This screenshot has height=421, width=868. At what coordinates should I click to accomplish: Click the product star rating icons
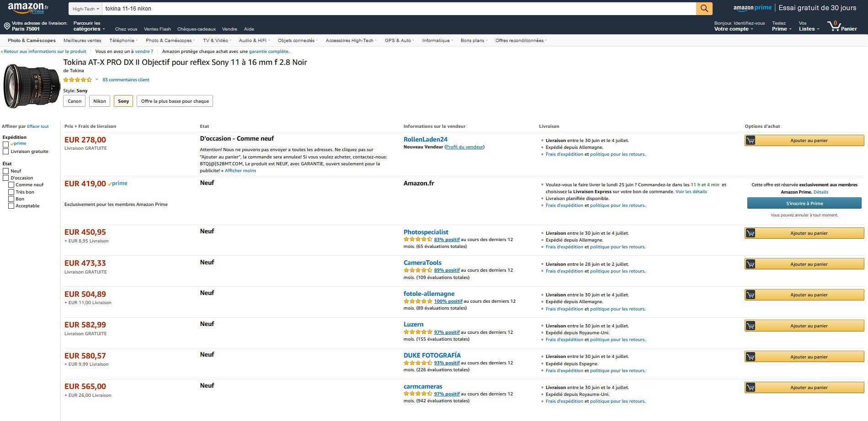point(78,80)
